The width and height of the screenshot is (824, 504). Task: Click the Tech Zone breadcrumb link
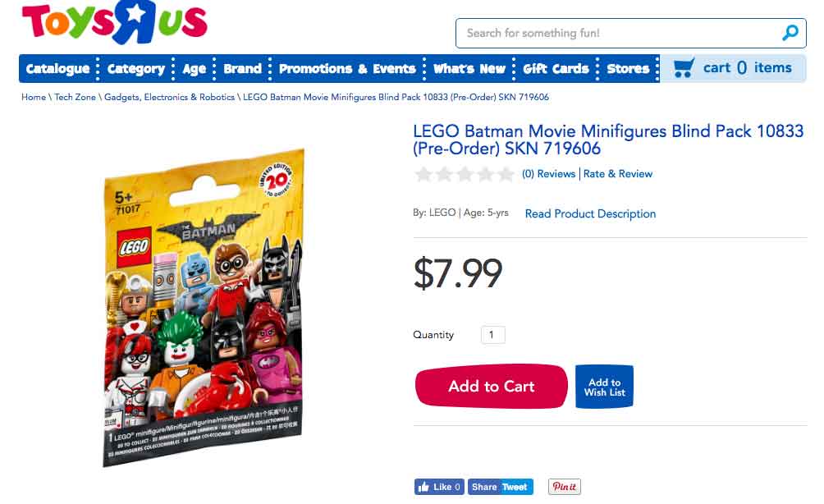(x=75, y=97)
